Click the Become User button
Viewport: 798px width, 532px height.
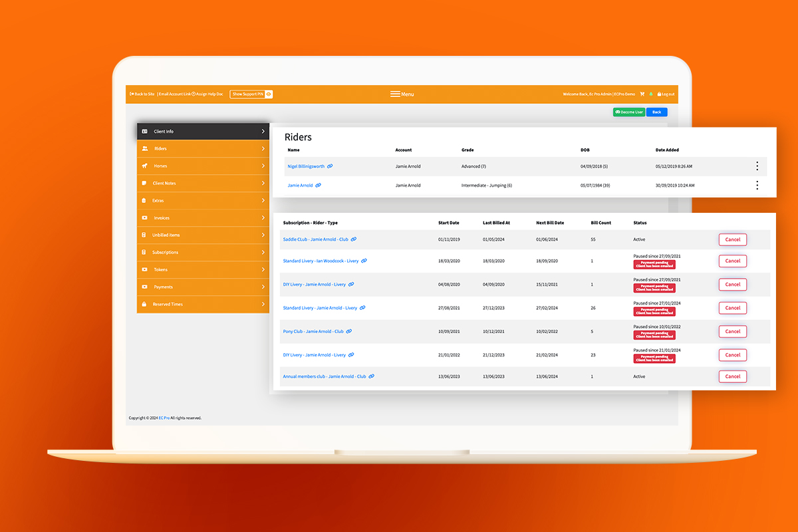point(628,112)
